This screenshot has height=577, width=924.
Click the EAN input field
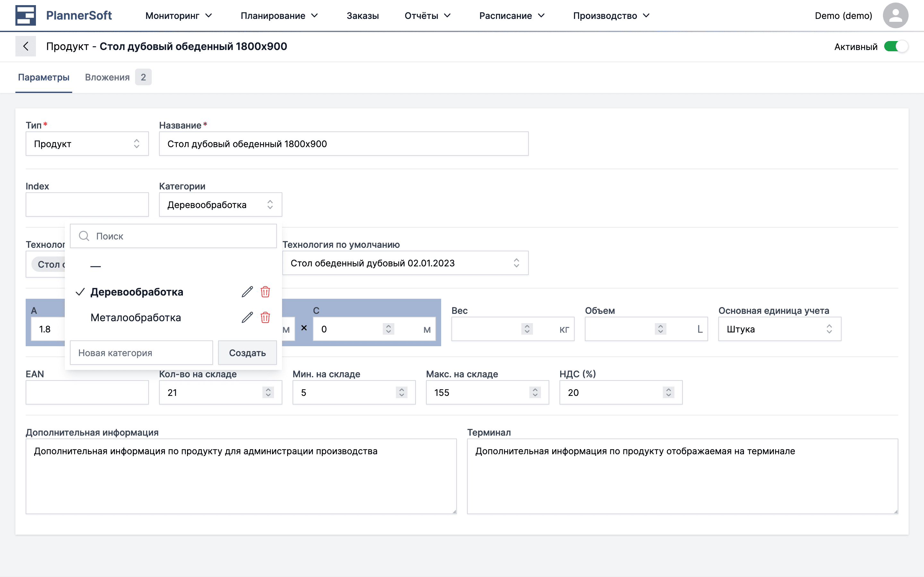[87, 392]
